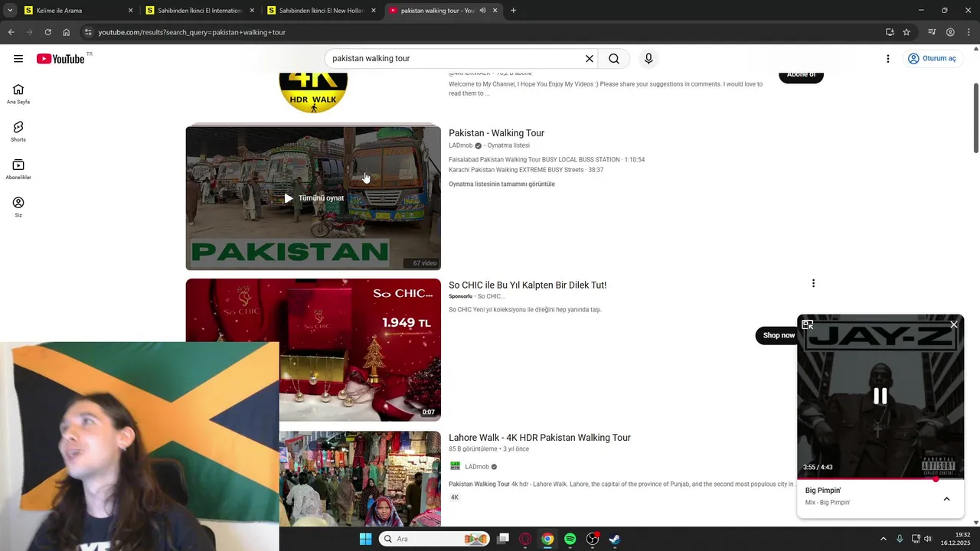Show hidden system tray icons
The width and height of the screenshot is (980, 551).
(x=884, y=539)
